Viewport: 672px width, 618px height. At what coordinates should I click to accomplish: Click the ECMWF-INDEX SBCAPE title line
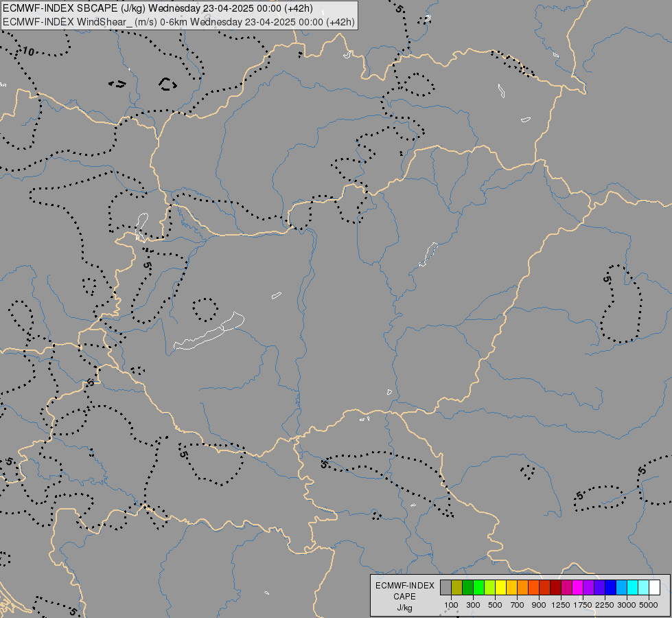tap(158, 8)
